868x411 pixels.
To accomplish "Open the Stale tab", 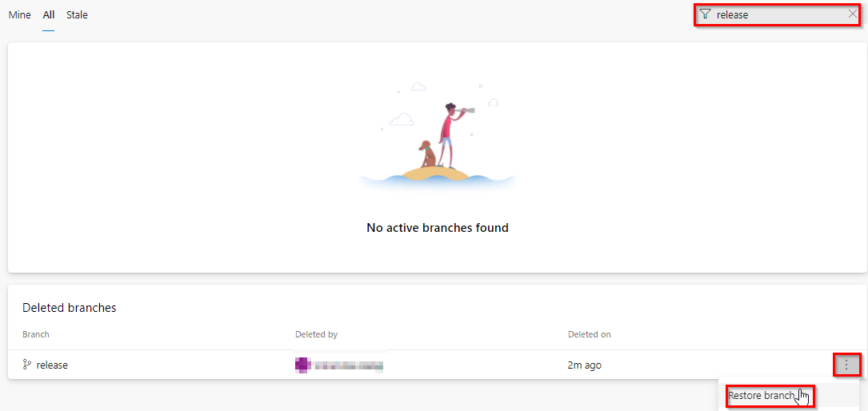I will pyautogui.click(x=77, y=15).
